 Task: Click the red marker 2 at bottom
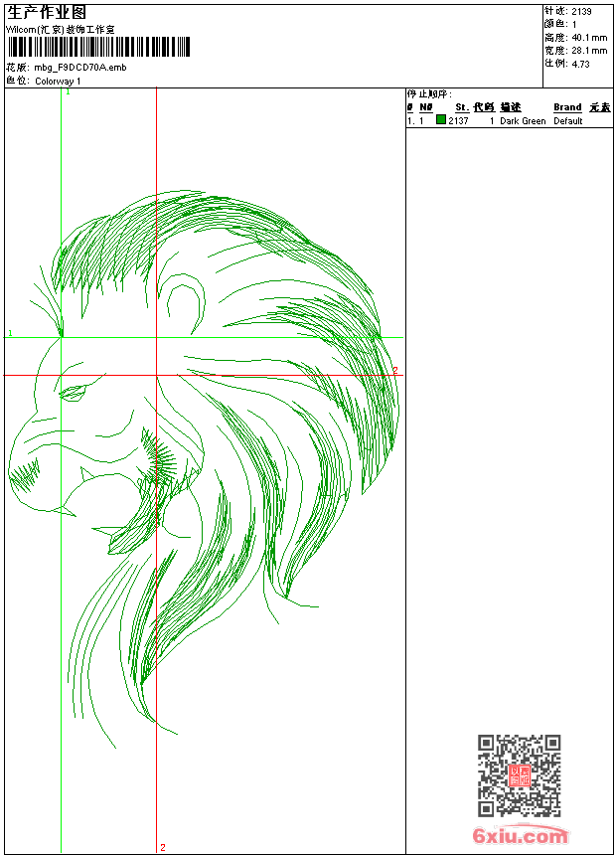162,848
